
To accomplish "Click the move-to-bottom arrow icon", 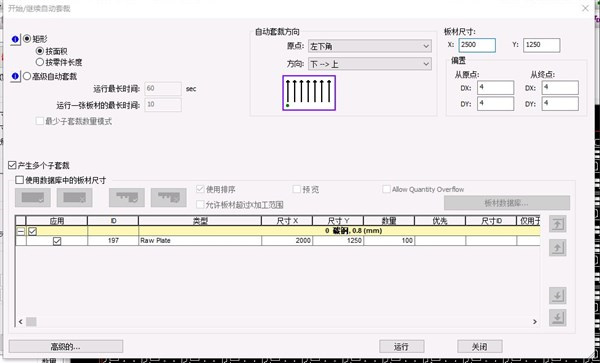I will click(x=558, y=317).
